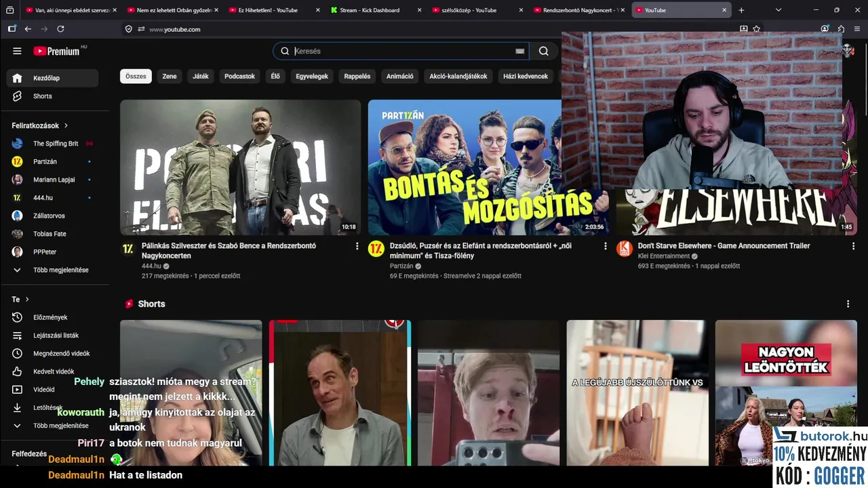868x488 pixels.
Task: Open Előzmények history
Action: point(52,317)
